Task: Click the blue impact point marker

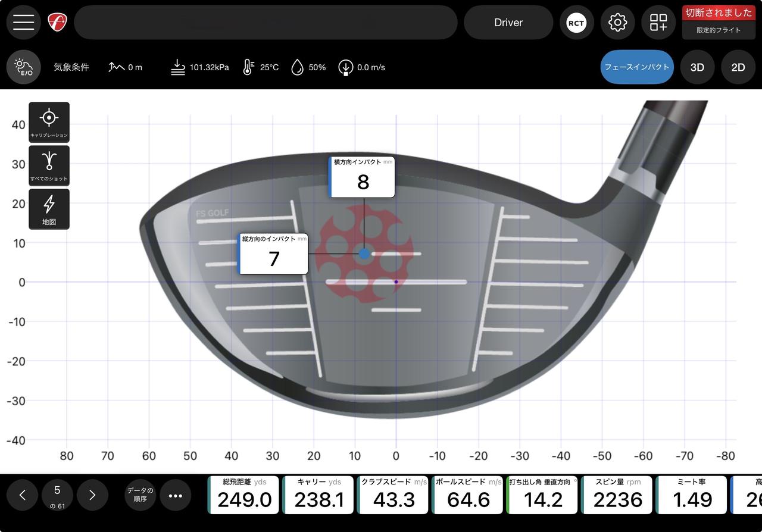Action: 364,254
